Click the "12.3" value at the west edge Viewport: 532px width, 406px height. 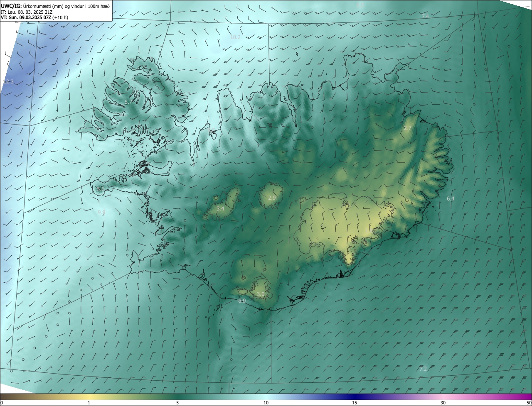pyautogui.click(x=8, y=82)
